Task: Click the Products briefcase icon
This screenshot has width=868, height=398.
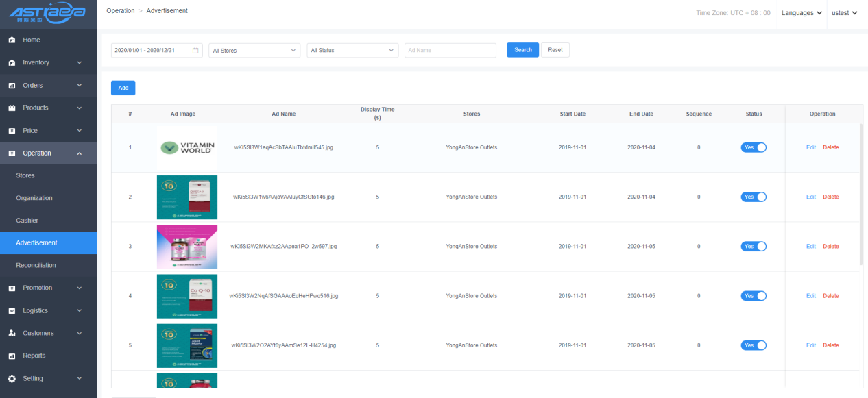Action: tap(12, 108)
